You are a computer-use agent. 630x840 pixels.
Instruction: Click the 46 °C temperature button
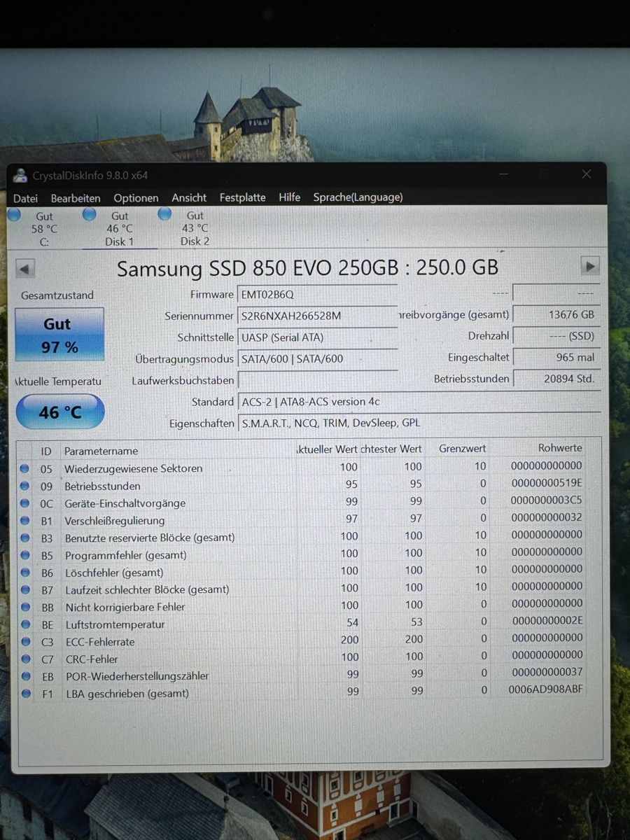(59, 412)
